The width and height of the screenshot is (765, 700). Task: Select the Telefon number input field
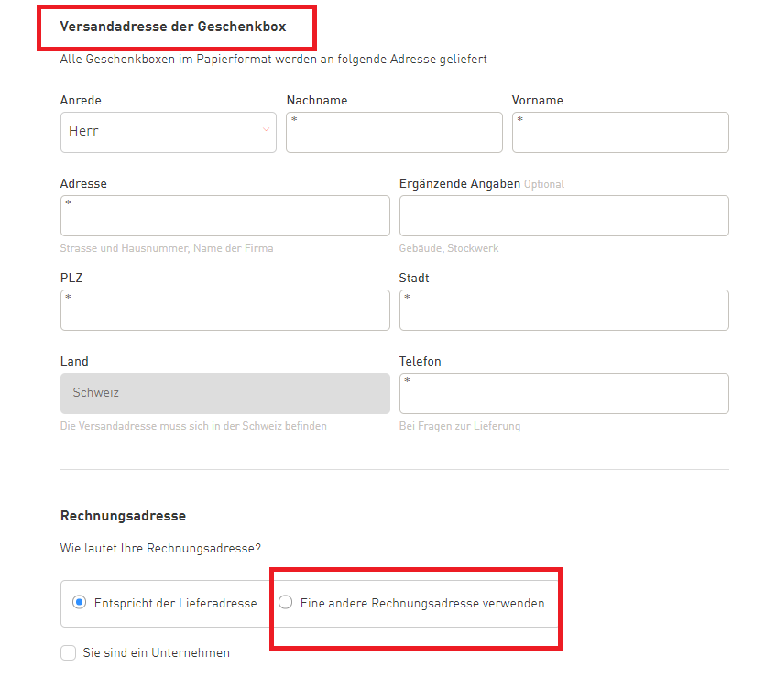(x=563, y=394)
